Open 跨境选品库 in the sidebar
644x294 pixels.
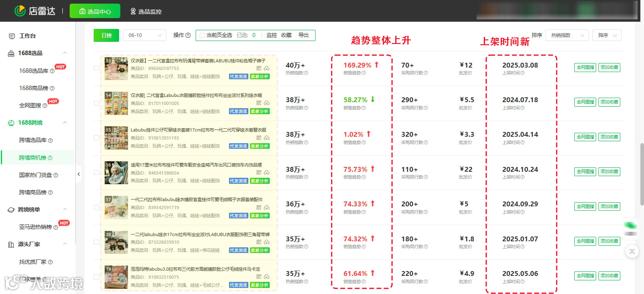click(33, 140)
